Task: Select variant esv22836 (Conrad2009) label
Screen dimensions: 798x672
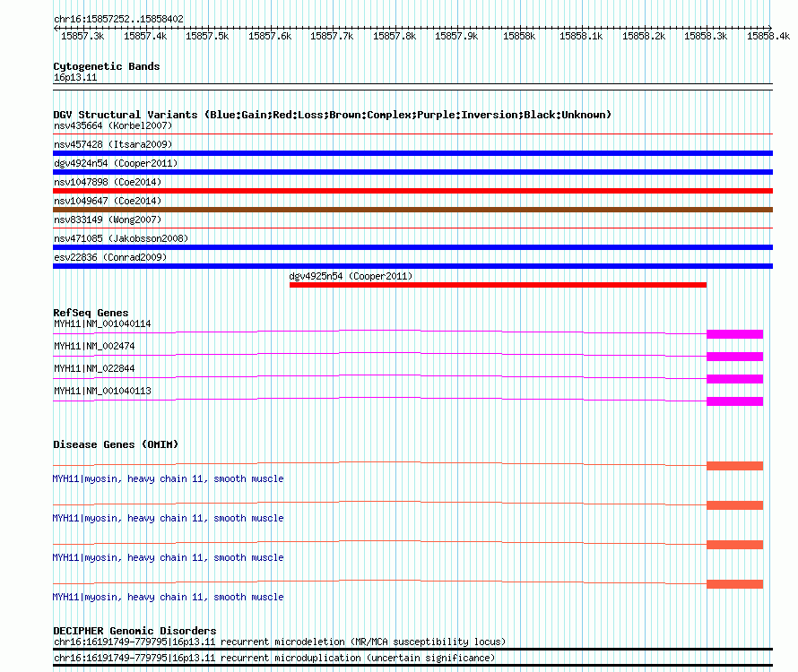Action: [x=110, y=257]
